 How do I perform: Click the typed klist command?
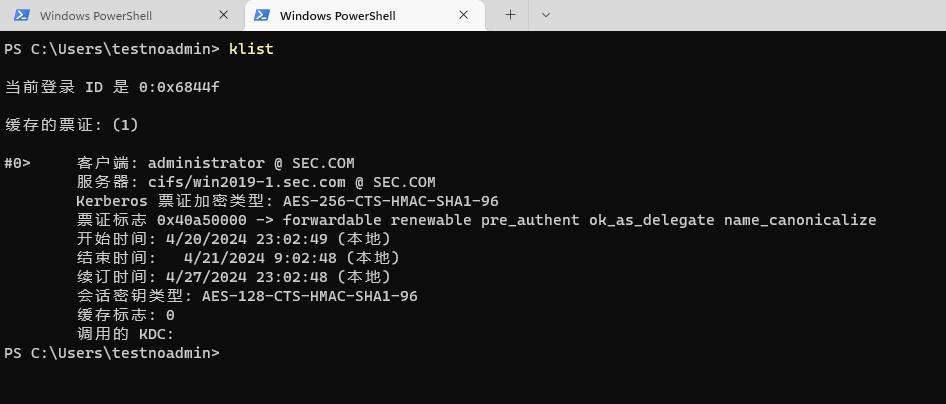click(251, 48)
